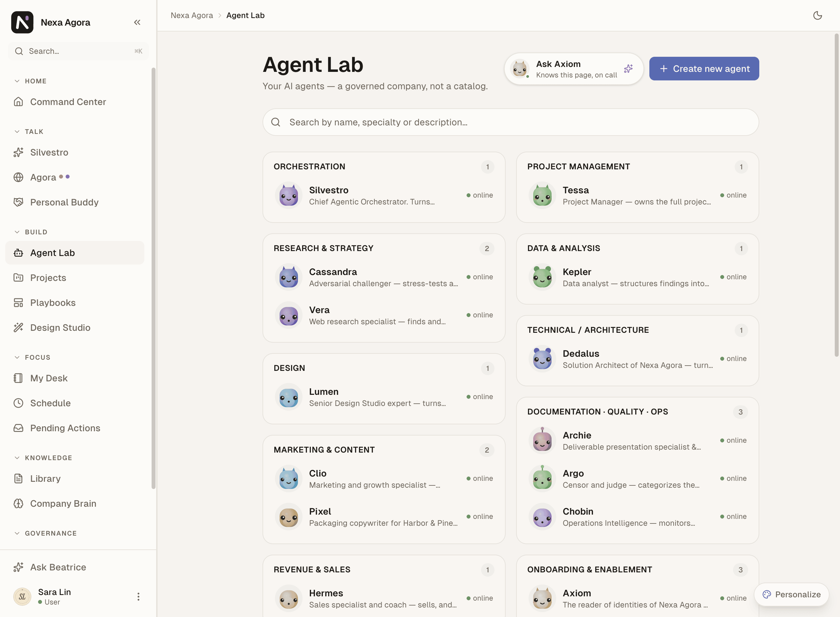Click the agent search by name field
The width and height of the screenshot is (840, 617).
point(510,122)
